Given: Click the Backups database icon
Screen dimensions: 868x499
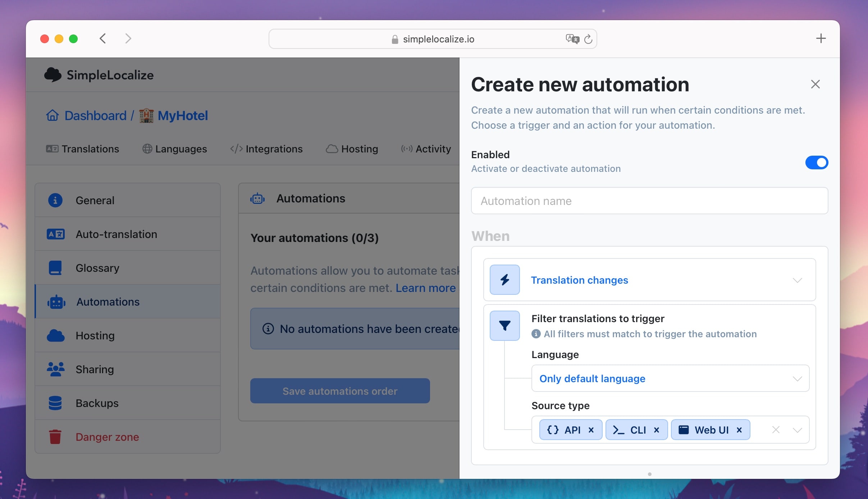Looking at the screenshot, I should pos(55,403).
